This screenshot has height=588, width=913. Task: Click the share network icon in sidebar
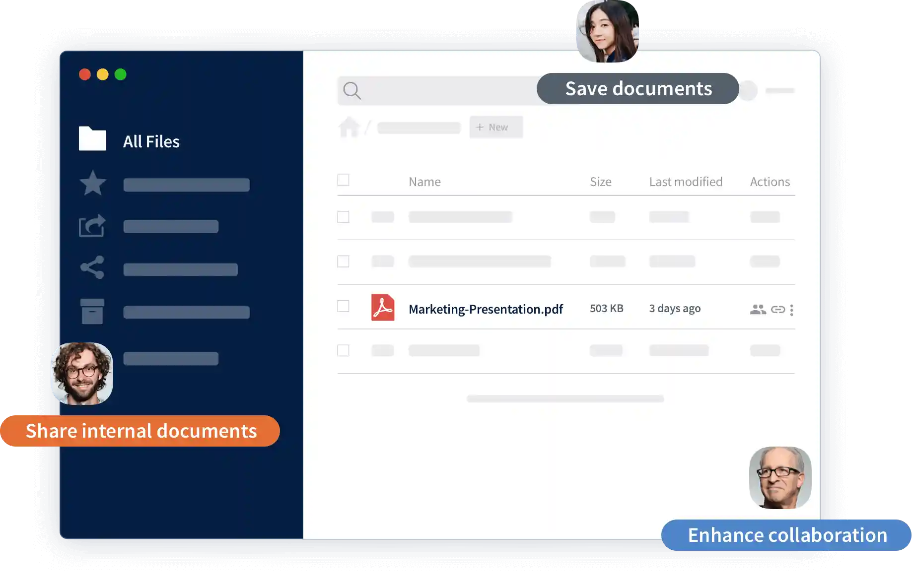92,268
